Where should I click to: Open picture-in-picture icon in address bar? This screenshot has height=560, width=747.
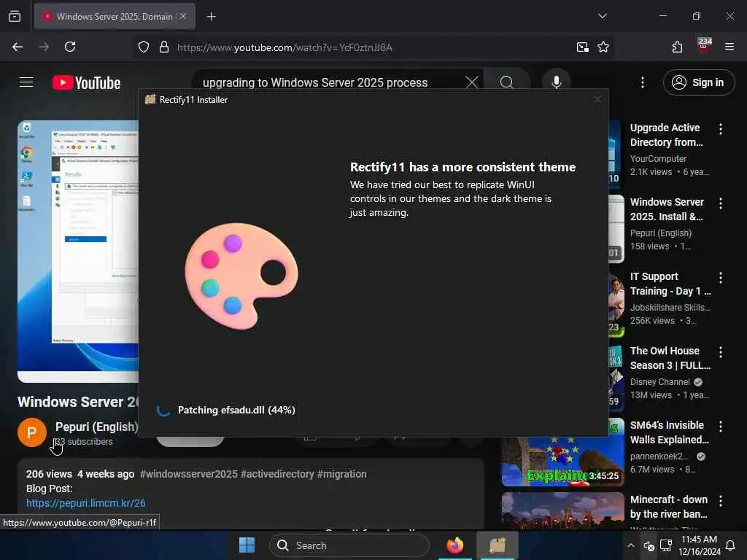click(x=582, y=47)
